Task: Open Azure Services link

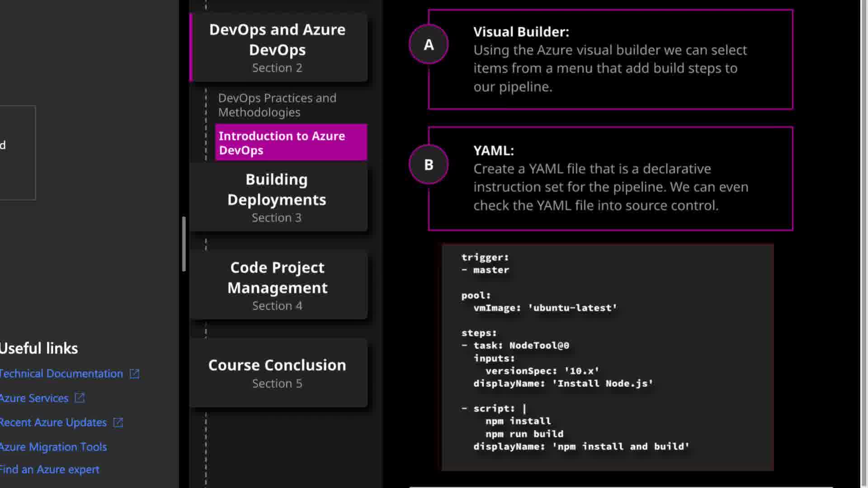Action: [x=34, y=398]
